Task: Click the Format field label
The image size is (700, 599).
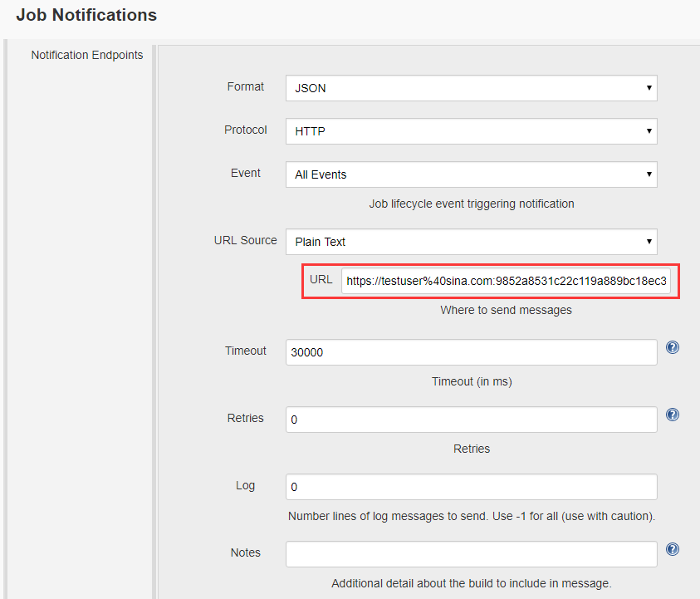Action: (x=245, y=86)
